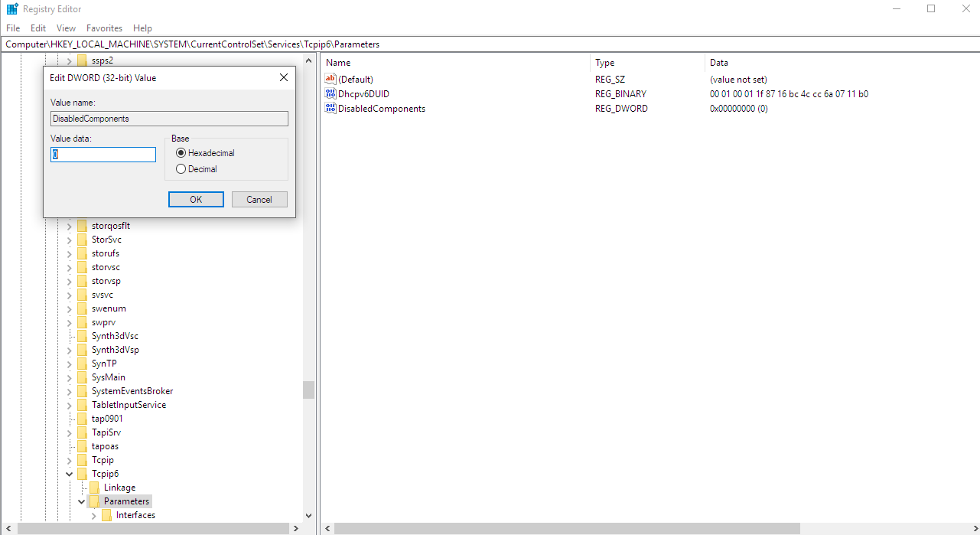980x535 pixels.
Task: Click the DisabledComponents DWORD value icon
Action: pos(330,109)
